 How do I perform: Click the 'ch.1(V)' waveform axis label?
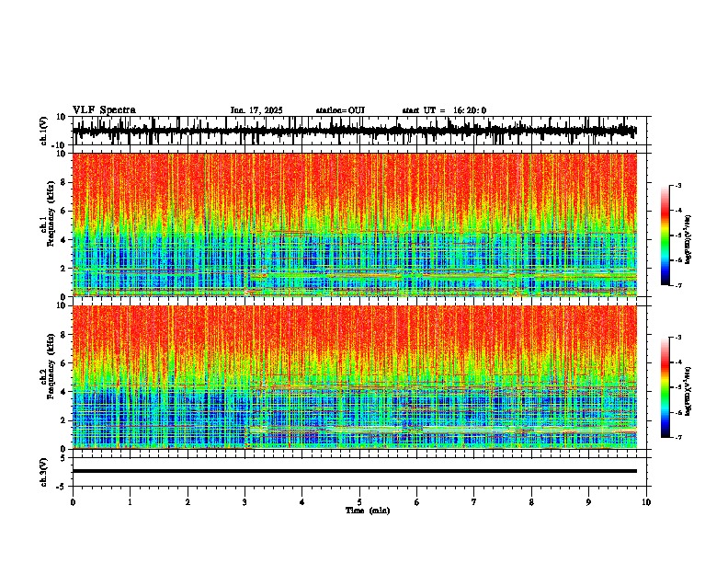click(x=44, y=131)
